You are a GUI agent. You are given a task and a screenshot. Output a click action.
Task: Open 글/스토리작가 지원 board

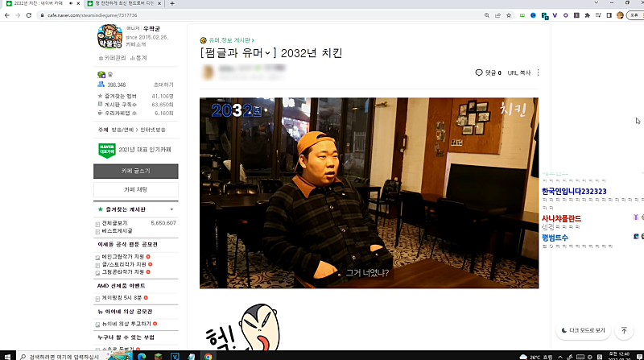[124, 264]
